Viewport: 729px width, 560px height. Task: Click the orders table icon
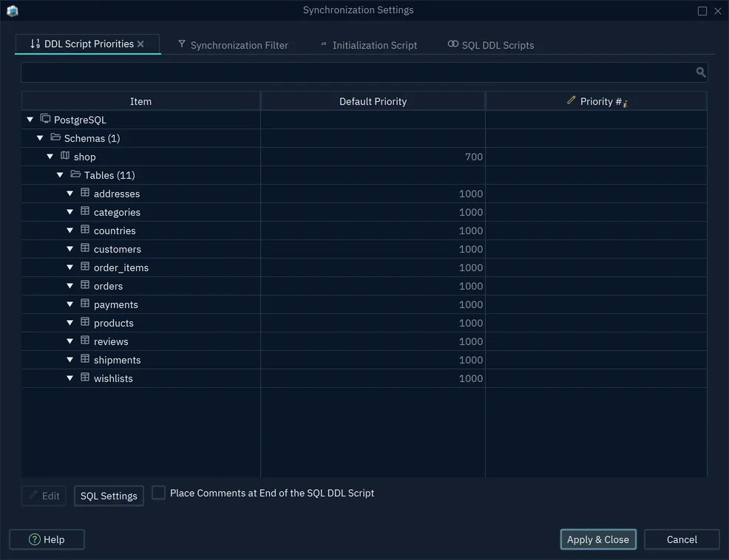click(85, 285)
